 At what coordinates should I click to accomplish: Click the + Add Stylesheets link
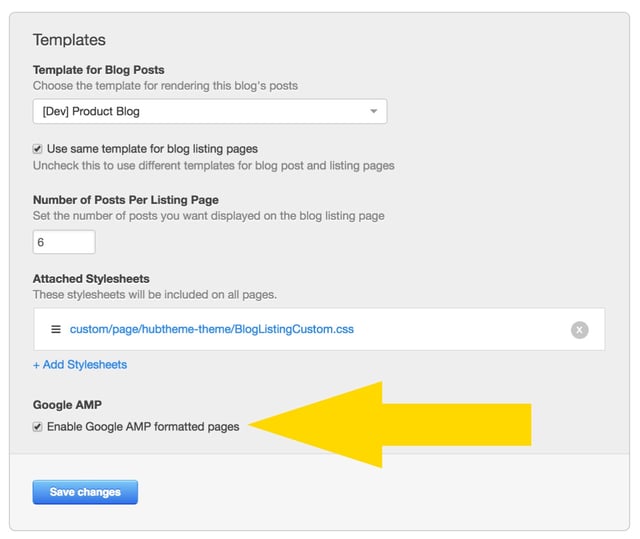80,364
